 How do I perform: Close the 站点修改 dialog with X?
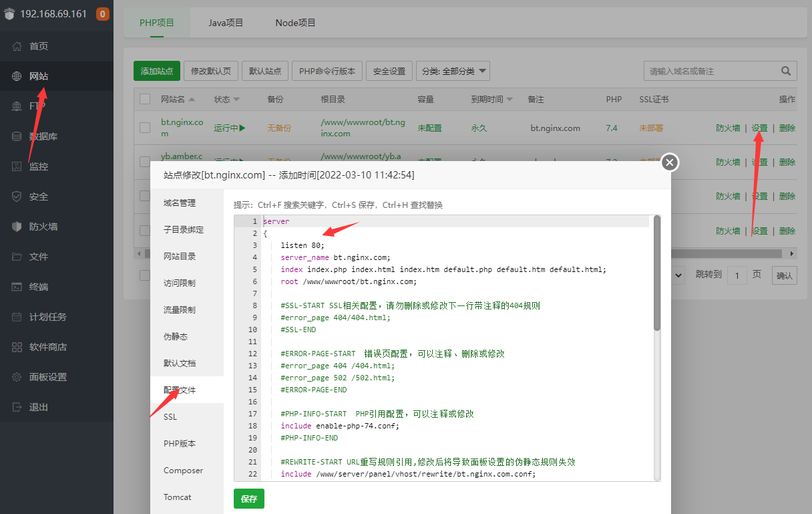click(670, 162)
